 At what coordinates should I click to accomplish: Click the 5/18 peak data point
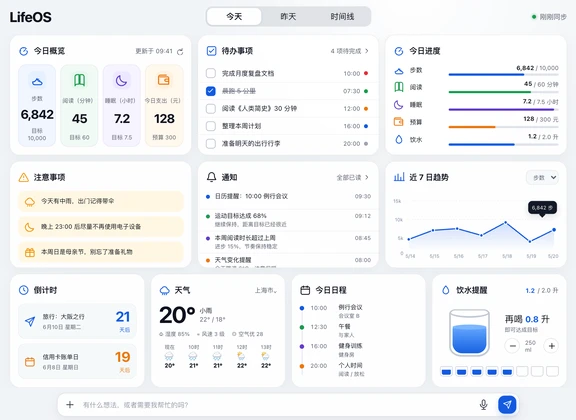[x=505, y=223]
